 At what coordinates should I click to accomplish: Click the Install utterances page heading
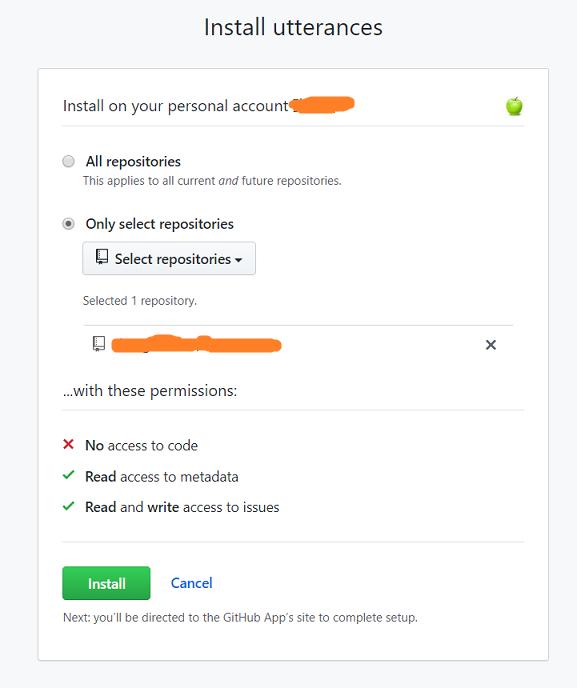point(293,27)
